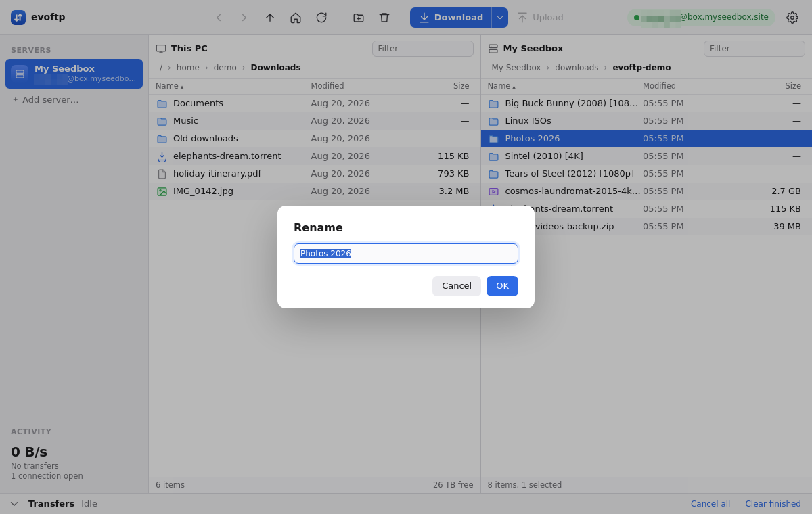Click the root slash breadcrumb
Viewport: 812px width, 514px height.
(x=161, y=68)
